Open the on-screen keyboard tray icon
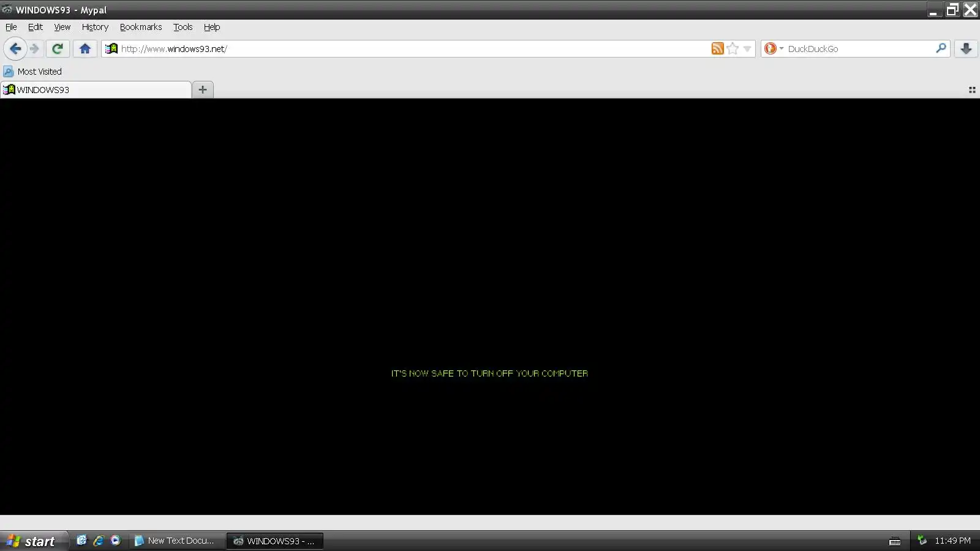 pos(895,541)
